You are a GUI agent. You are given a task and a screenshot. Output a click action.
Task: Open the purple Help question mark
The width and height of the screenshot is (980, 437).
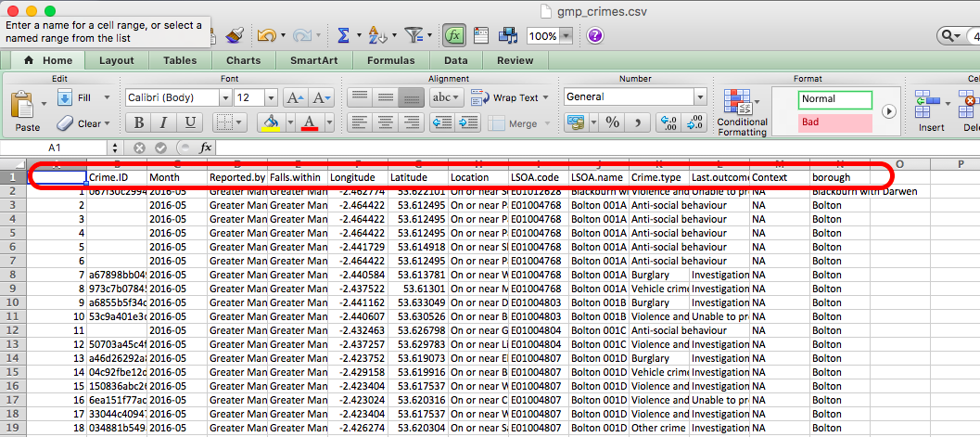tap(595, 36)
